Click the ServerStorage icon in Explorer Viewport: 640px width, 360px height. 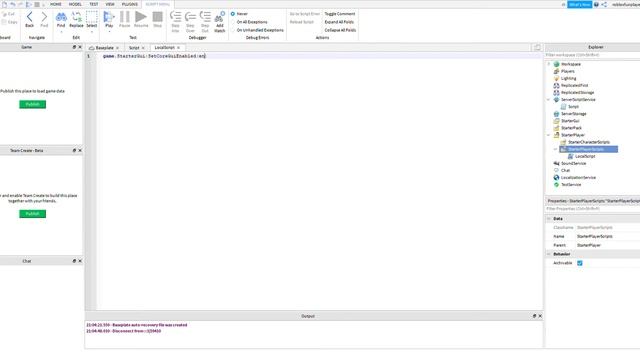(x=556, y=114)
